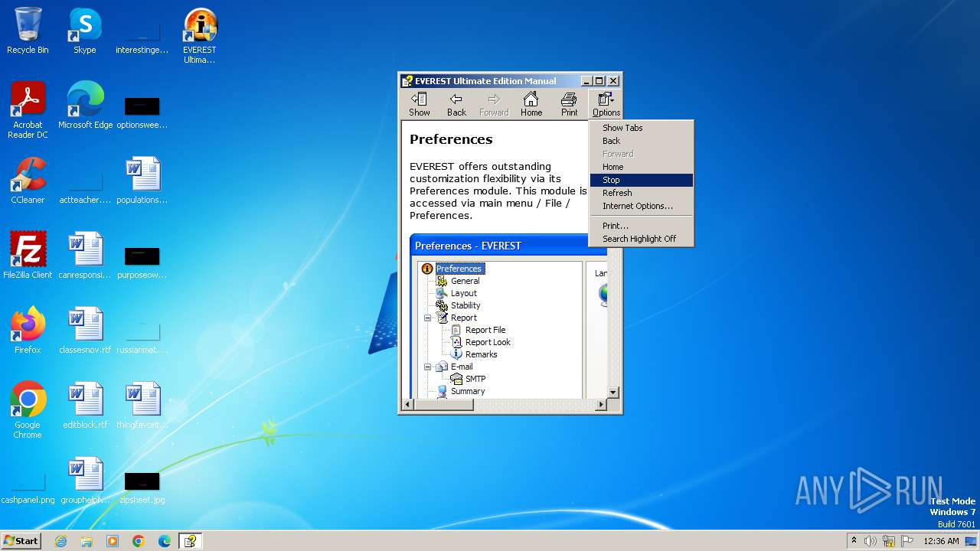Select Stability in the preferences tree
980x551 pixels.
[x=465, y=305]
